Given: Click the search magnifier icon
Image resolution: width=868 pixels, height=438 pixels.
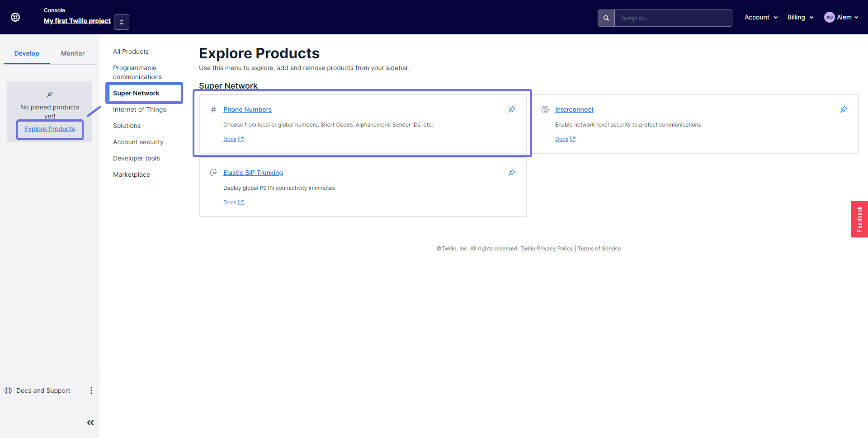Looking at the screenshot, I should [x=606, y=18].
